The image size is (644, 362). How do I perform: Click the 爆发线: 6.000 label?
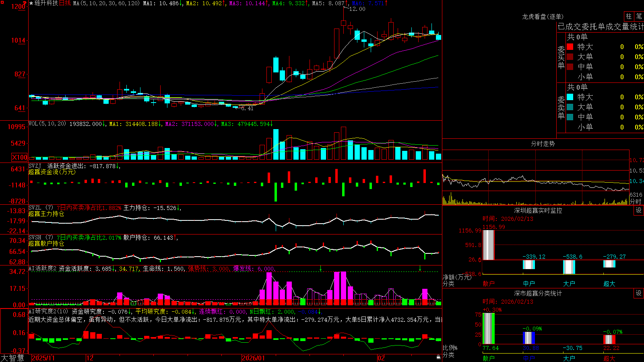coord(253,269)
